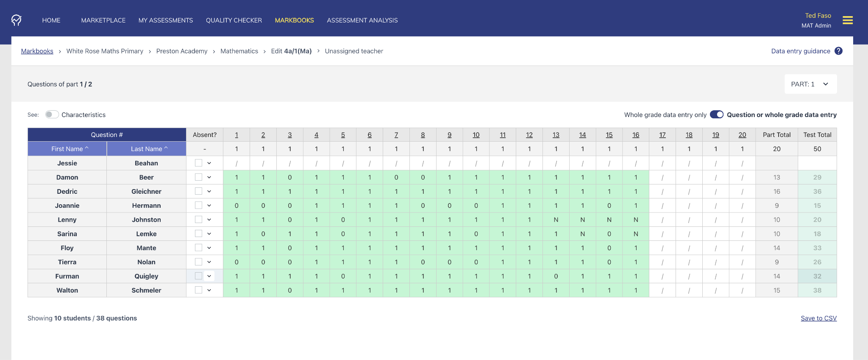Open the PART: 1 dropdown
Screen dimensions: 868x360
[x=810, y=84]
